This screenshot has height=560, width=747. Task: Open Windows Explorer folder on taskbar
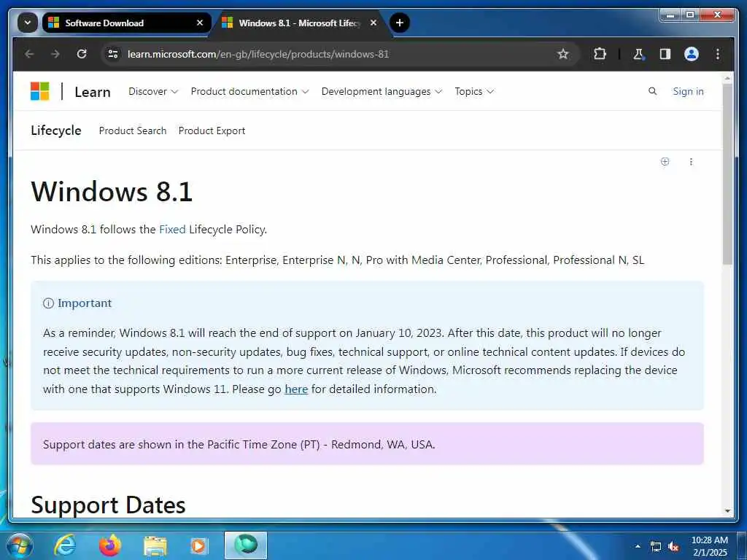click(x=155, y=546)
